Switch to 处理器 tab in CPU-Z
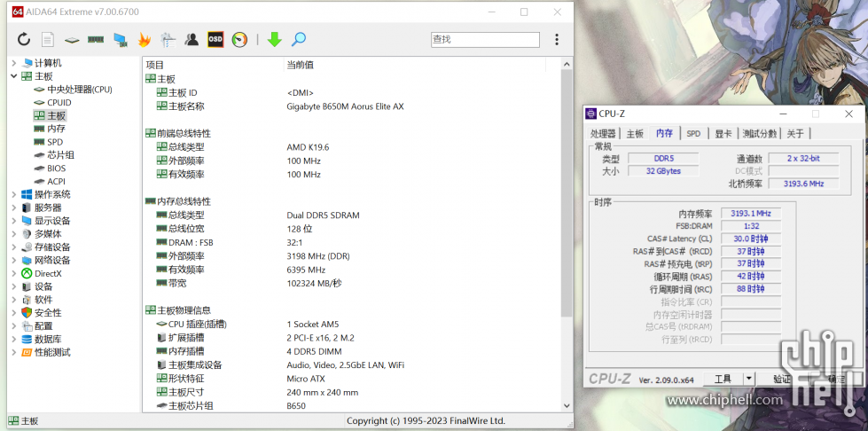This screenshot has width=868, height=431. pos(603,134)
